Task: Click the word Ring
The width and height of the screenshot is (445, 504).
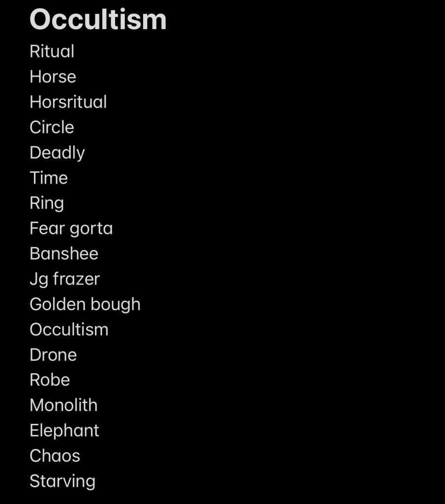Action: [x=47, y=203]
